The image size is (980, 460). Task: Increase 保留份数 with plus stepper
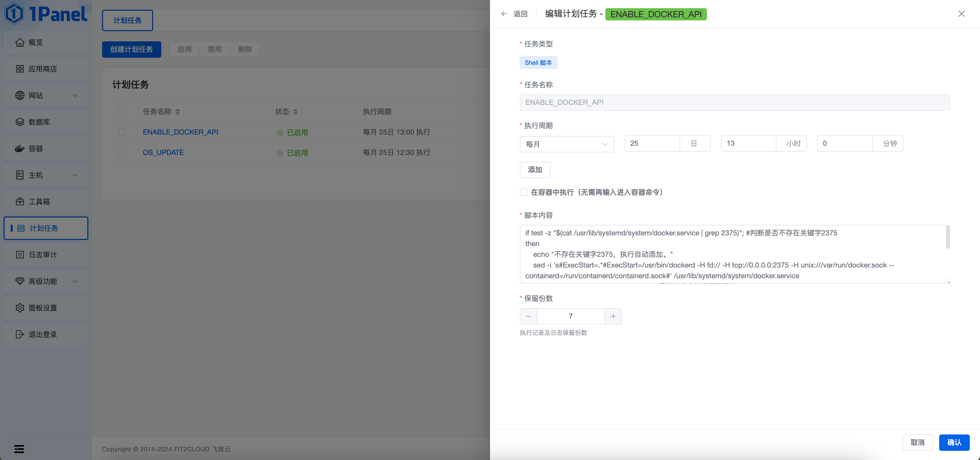coord(613,316)
